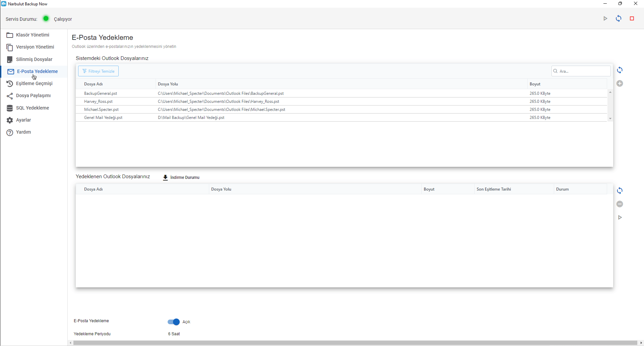This screenshot has height=346, width=644.
Task: Select the Harvey_Ross.pst file row
Action: click(98, 101)
